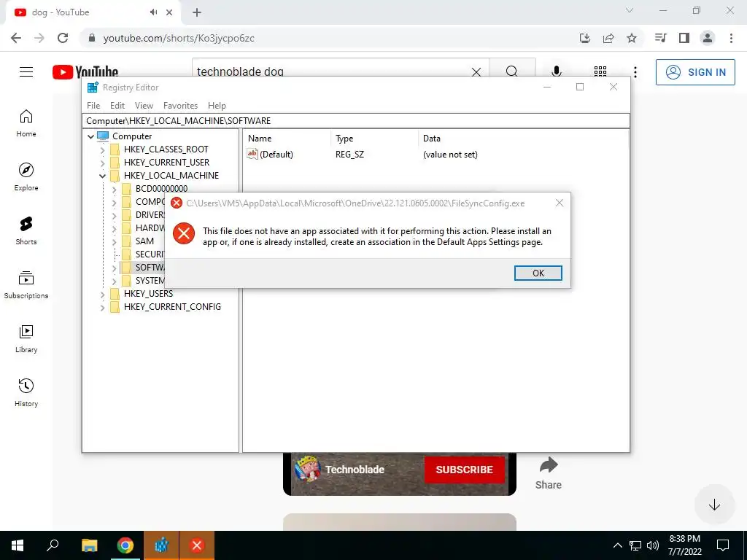747x560 pixels.
Task: Collapse the Computer tree node
Action: pyautogui.click(x=90, y=136)
